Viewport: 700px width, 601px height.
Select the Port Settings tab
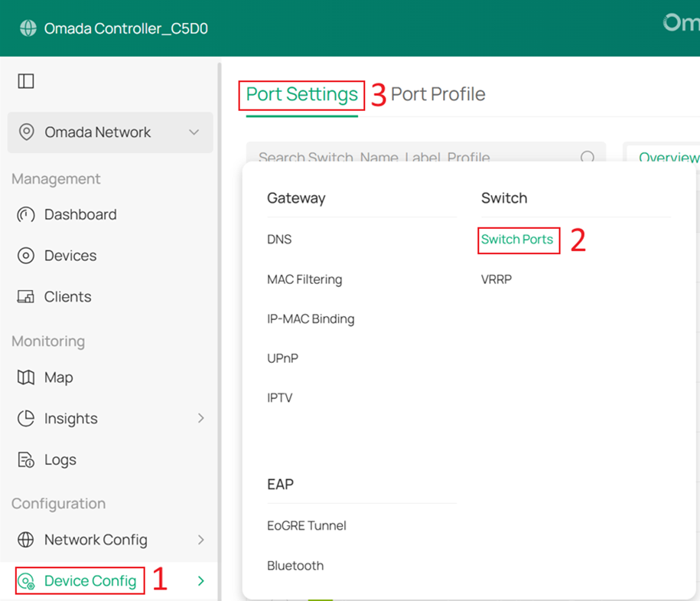click(301, 94)
